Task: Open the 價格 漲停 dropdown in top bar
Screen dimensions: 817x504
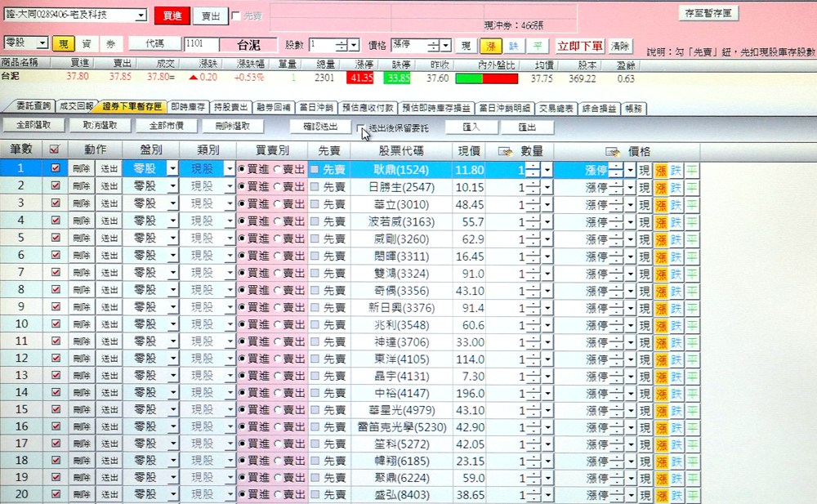Action: point(446,46)
